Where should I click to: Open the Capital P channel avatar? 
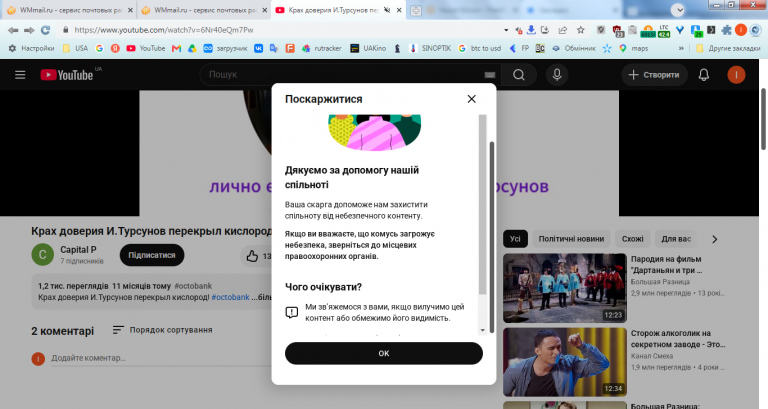[43, 255]
